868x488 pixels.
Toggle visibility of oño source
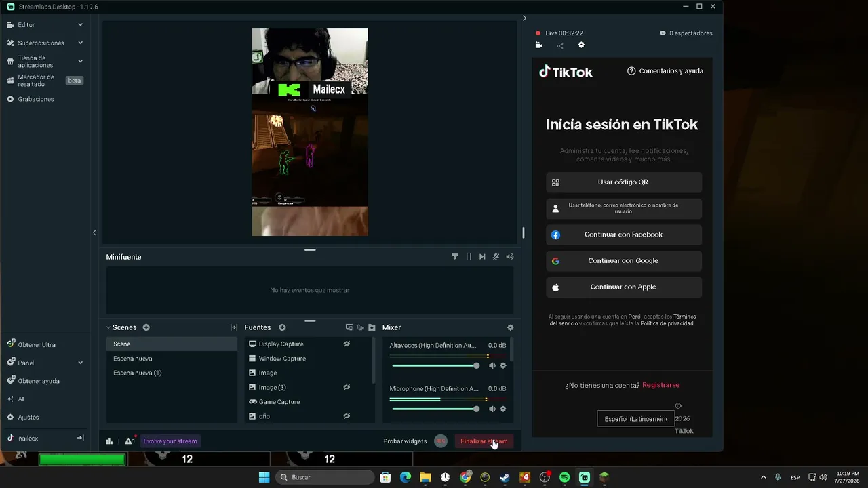point(347,416)
